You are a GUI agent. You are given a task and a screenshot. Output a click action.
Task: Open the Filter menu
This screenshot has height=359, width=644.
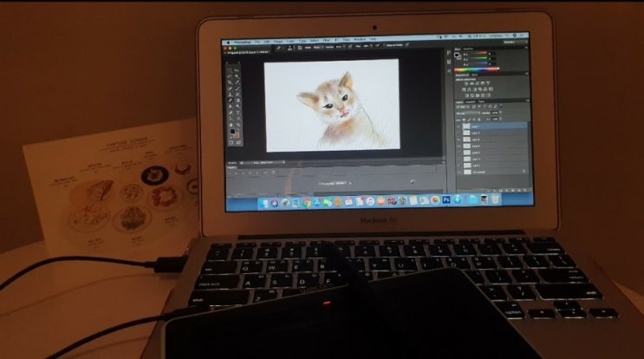[327, 41]
